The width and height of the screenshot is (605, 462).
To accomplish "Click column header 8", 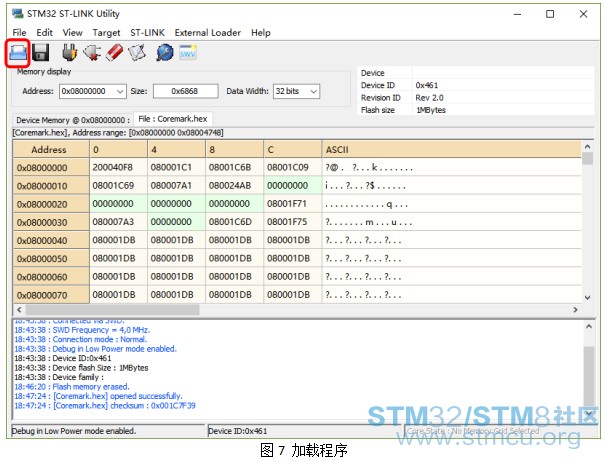I will pyautogui.click(x=235, y=150).
